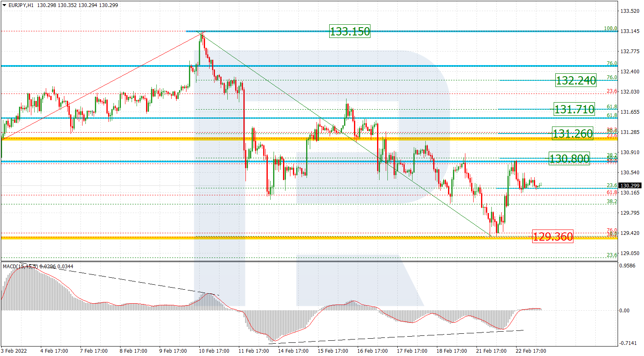Click the 8 Feb 17:00 time label
Image resolution: width=644 pixels, height=356 pixels.
(134, 351)
